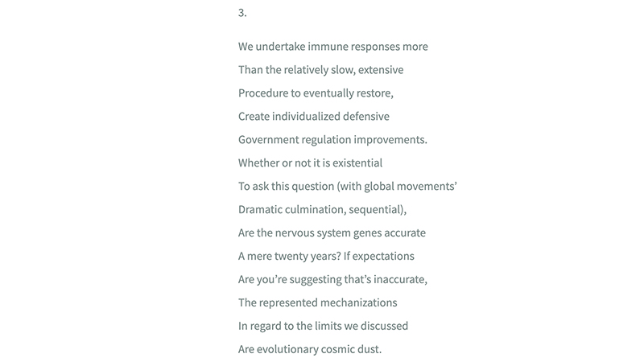This screenshot has width=644, height=362.
Task: Click the line "Are the nervous system genes accurate"
Action: pyautogui.click(x=332, y=233)
